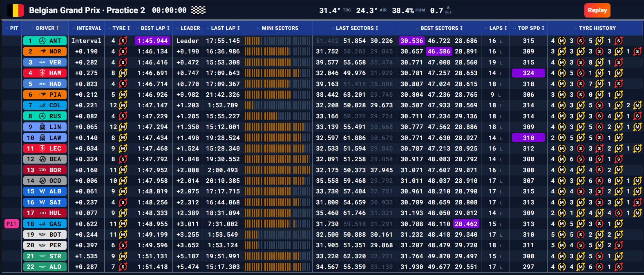Click ANT's purple best lap 1:45.944
The height and width of the screenshot is (275, 644).
tap(152, 41)
